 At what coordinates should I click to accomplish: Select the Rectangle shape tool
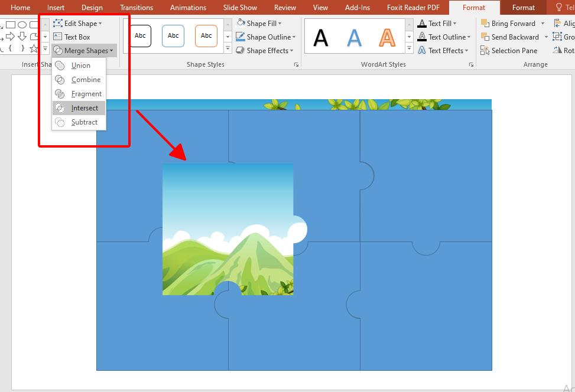point(11,25)
